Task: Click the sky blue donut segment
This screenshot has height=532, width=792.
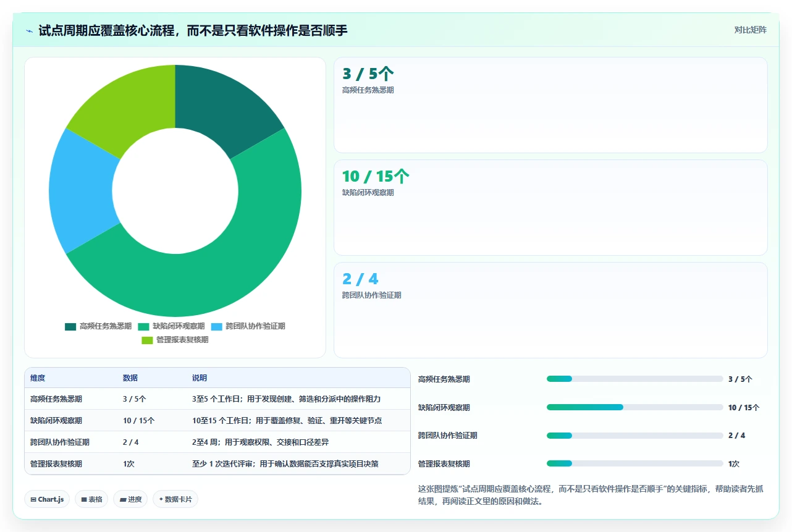Action: pos(80,192)
